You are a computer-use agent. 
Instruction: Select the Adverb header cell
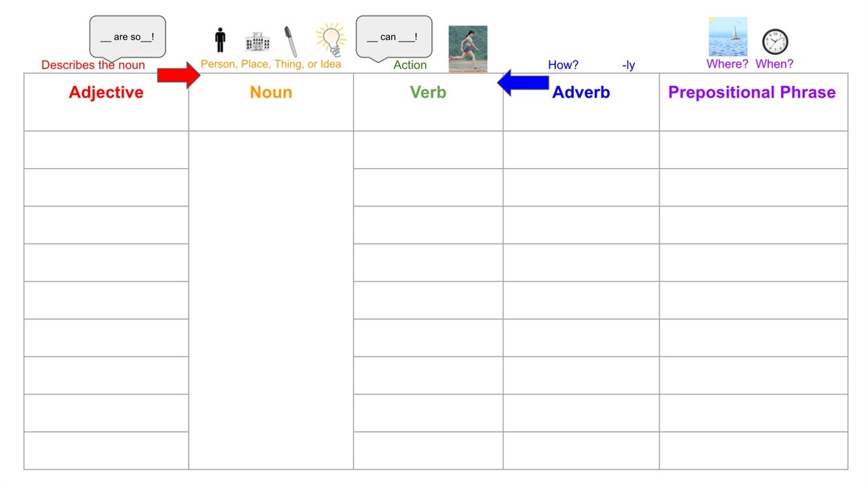tap(581, 102)
